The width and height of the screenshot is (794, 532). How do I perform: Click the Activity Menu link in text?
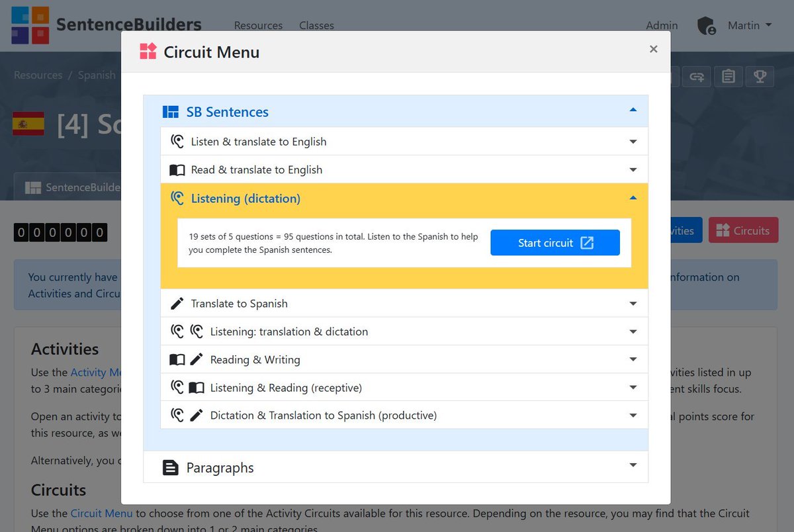coord(96,372)
